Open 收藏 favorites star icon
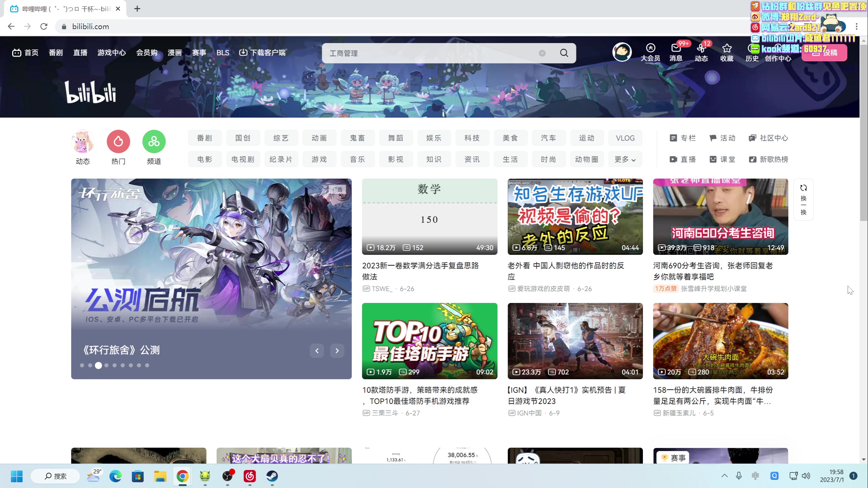This screenshot has height=488, width=868. click(727, 48)
